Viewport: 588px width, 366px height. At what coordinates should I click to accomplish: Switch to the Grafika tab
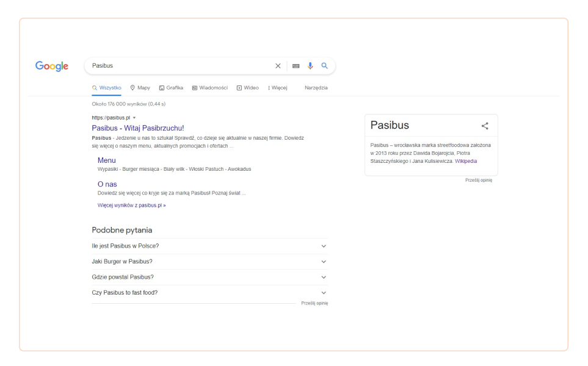(171, 88)
